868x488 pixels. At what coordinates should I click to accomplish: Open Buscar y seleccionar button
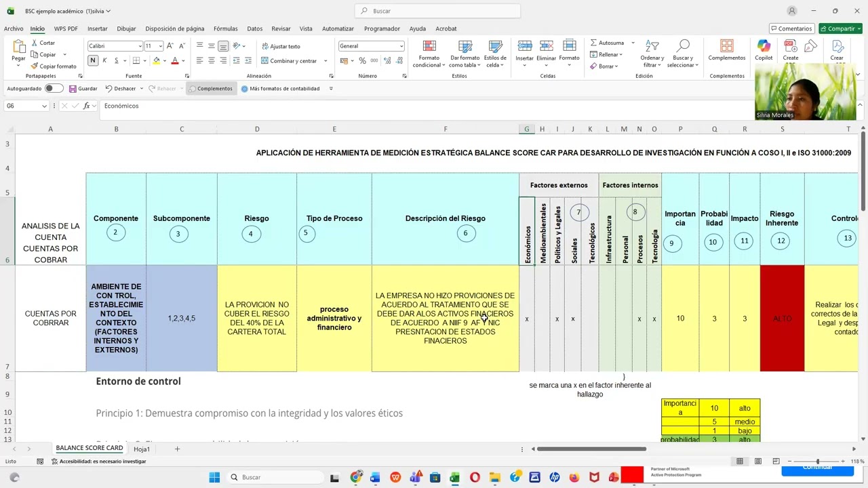[683, 54]
